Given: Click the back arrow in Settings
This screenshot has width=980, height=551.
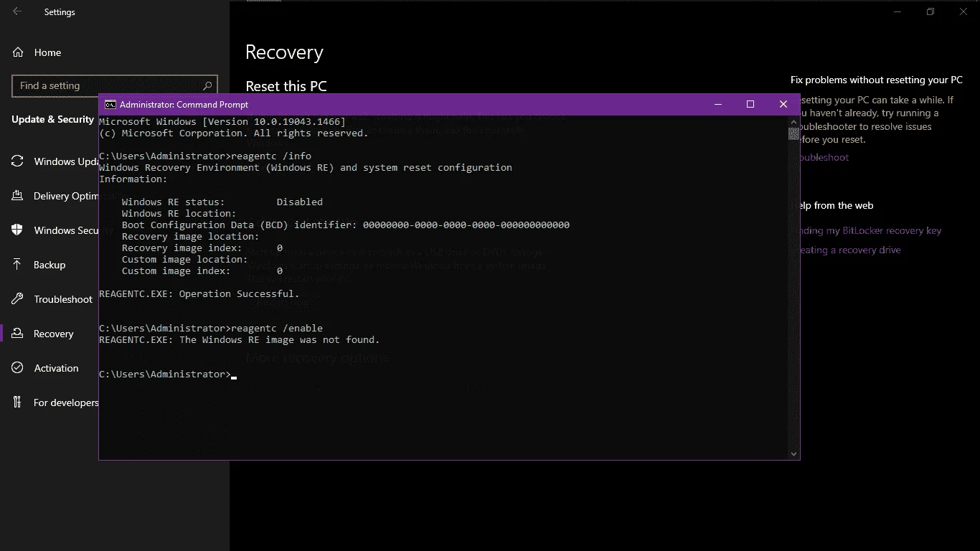Looking at the screenshot, I should [x=17, y=11].
